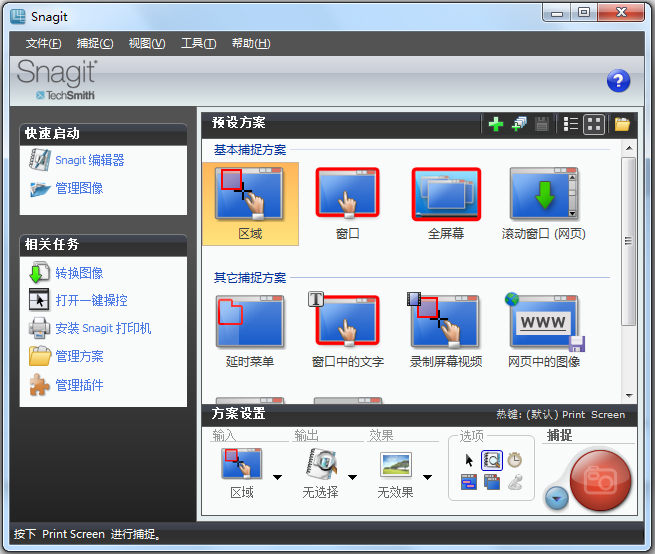
Task: Select the 网页中的图像 profile
Action: click(543, 331)
